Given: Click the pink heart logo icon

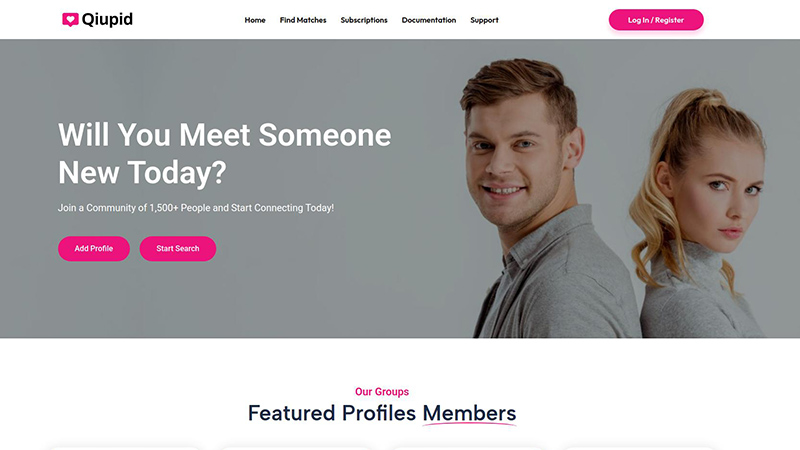Looking at the screenshot, I should click(x=70, y=20).
